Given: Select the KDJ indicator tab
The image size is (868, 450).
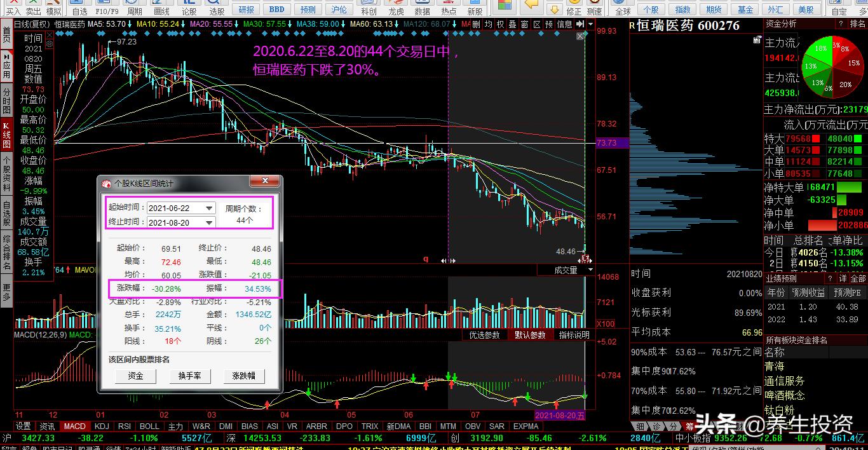Looking at the screenshot, I should 102,426.
